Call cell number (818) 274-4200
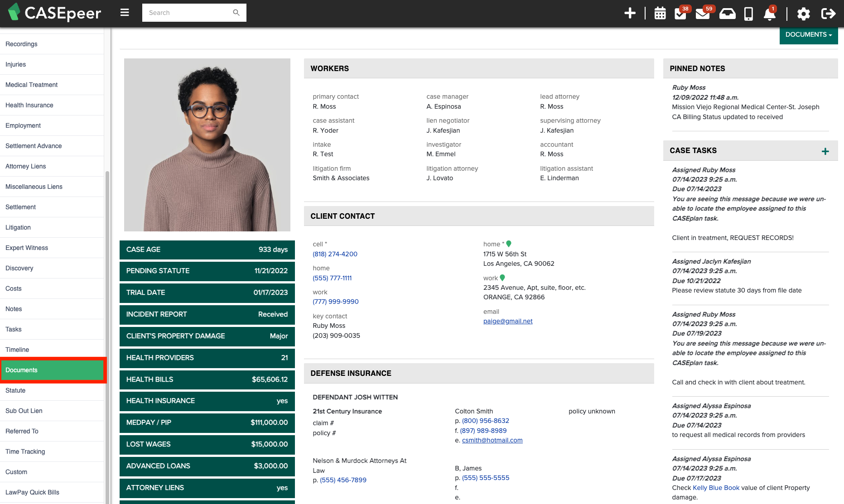This screenshot has height=504, width=844. point(335,254)
